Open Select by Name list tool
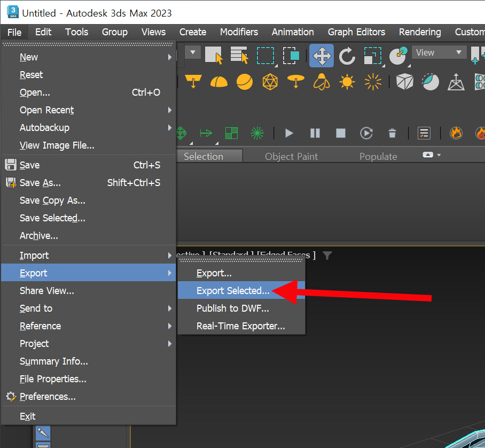Image resolution: width=485 pixels, height=448 pixels. (239, 56)
